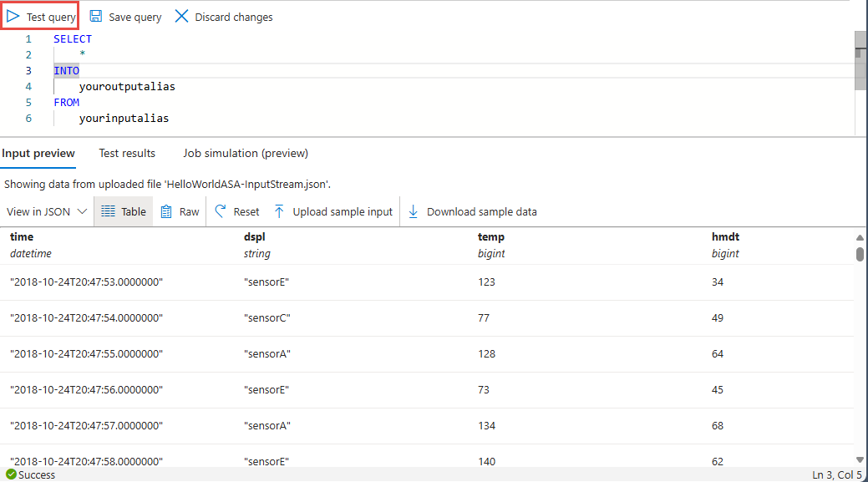The height and width of the screenshot is (482, 868).
Task: Open the Job simulation (preview) tab
Action: pos(246,154)
